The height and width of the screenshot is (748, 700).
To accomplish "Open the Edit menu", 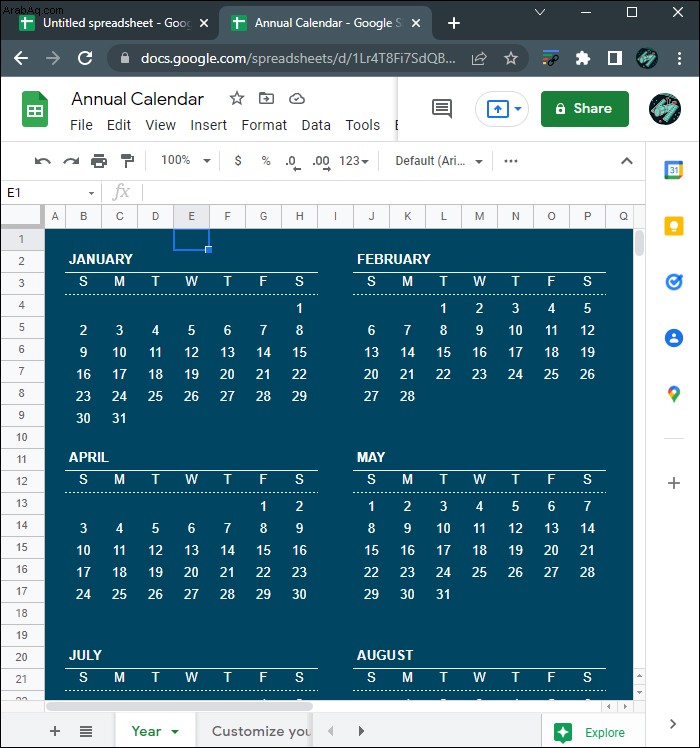I will pos(118,125).
